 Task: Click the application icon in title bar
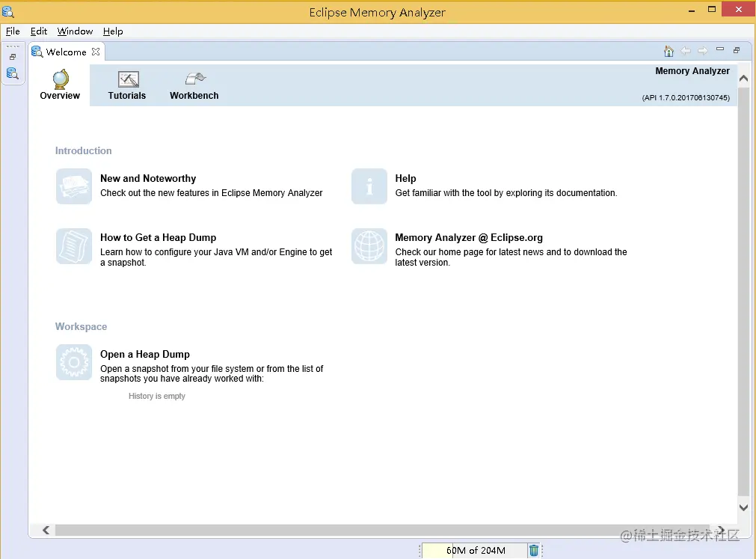point(8,11)
